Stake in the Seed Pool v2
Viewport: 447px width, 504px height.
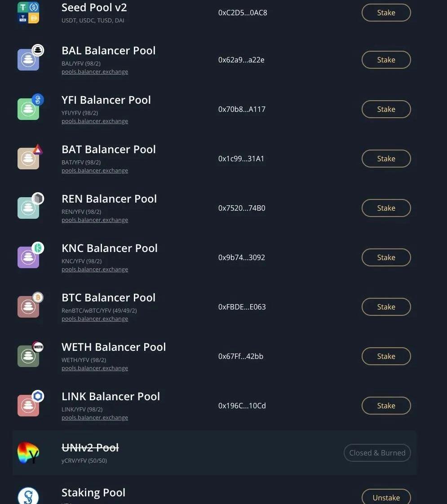[386, 13]
